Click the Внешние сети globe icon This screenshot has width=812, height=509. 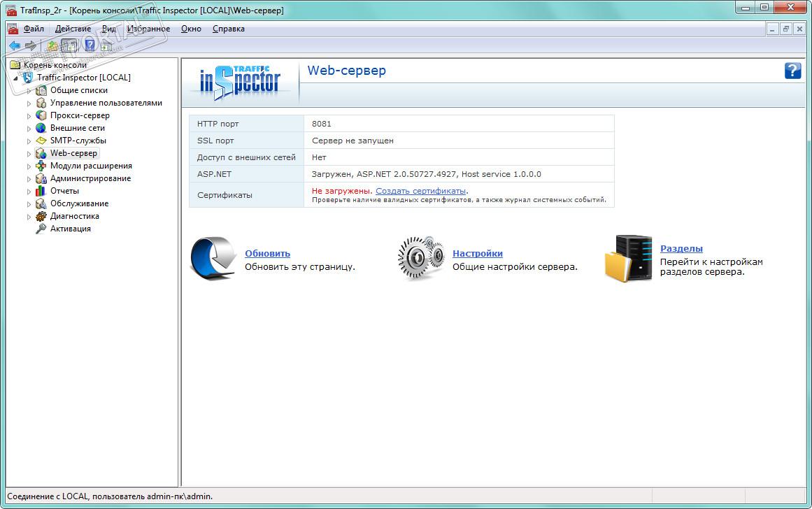click(41, 128)
